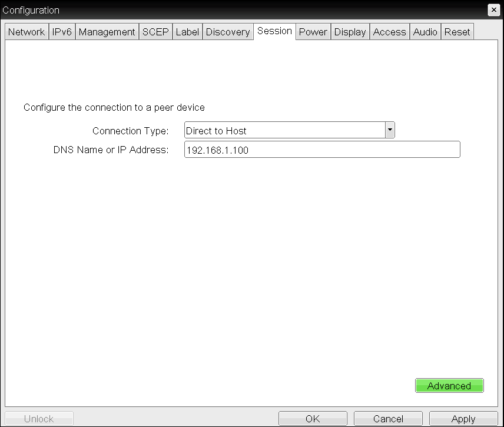The width and height of the screenshot is (504, 427).
Task: Switch to the Network tab
Action: [x=26, y=32]
